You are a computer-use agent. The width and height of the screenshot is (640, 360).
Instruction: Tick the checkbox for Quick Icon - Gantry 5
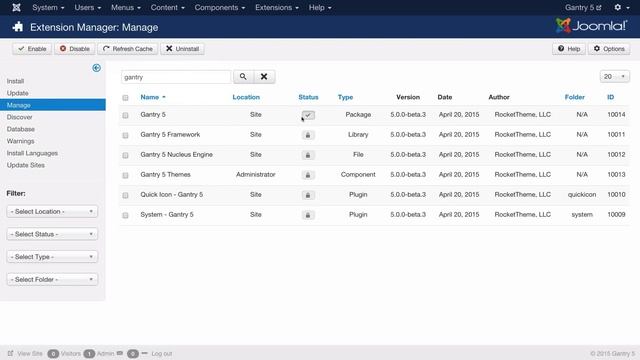125,196
